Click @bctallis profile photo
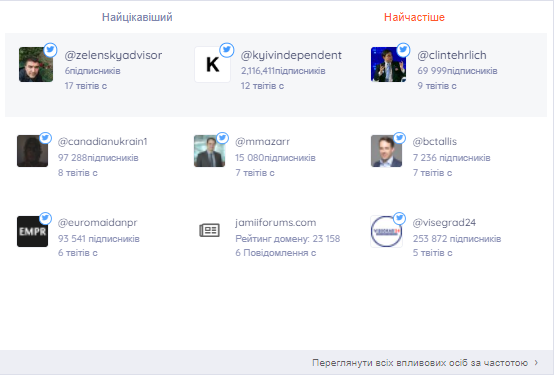Screen dimensions: 559x377 [x=386, y=151]
